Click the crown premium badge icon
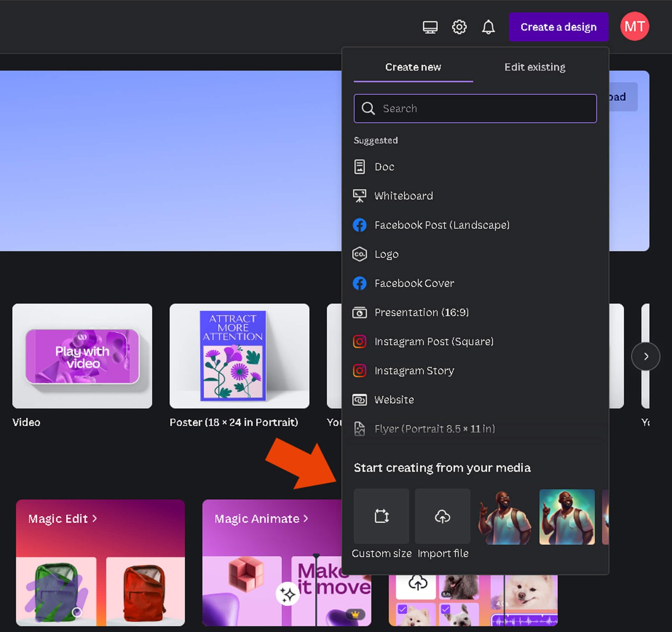Image resolution: width=672 pixels, height=632 pixels. point(355,614)
